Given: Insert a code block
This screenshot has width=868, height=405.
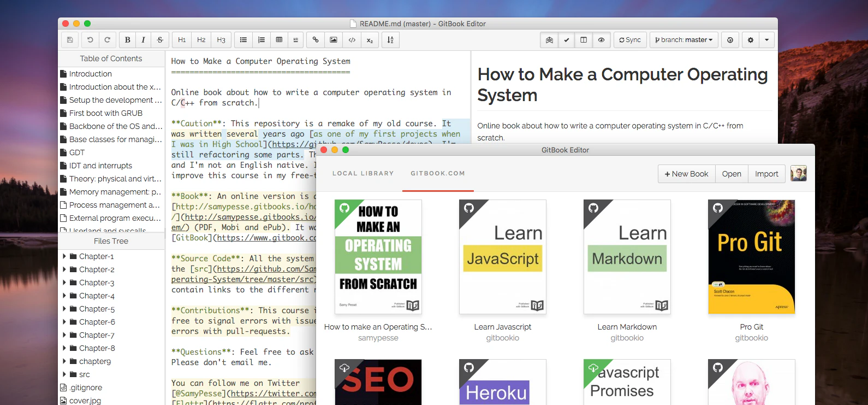Looking at the screenshot, I should [x=352, y=40].
